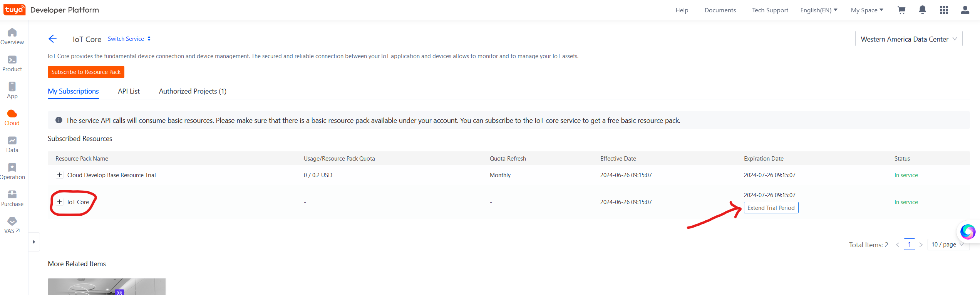980x295 pixels.
Task: Open the shopping cart icon
Action: point(901,10)
